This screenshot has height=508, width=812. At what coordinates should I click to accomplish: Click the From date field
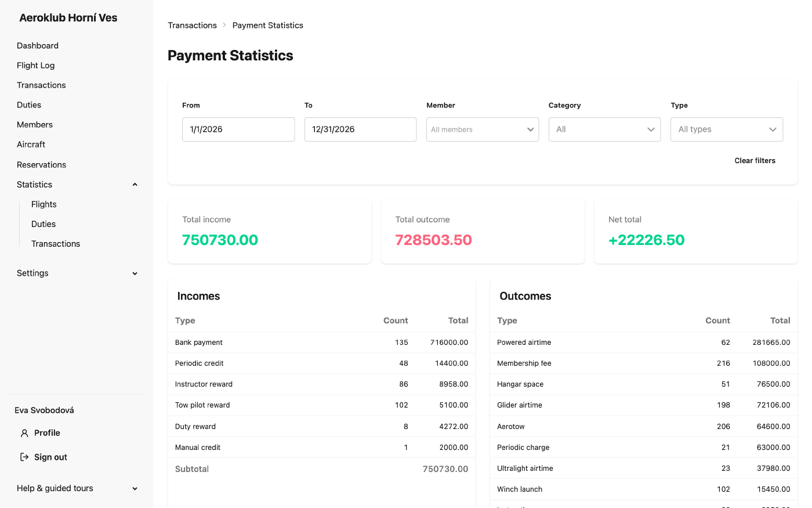coord(238,129)
